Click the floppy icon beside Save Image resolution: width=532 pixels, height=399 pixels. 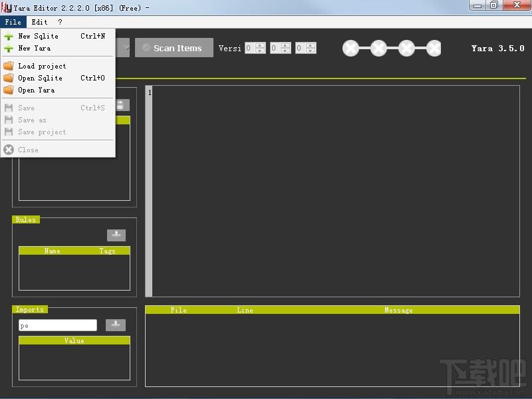(9, 108)
